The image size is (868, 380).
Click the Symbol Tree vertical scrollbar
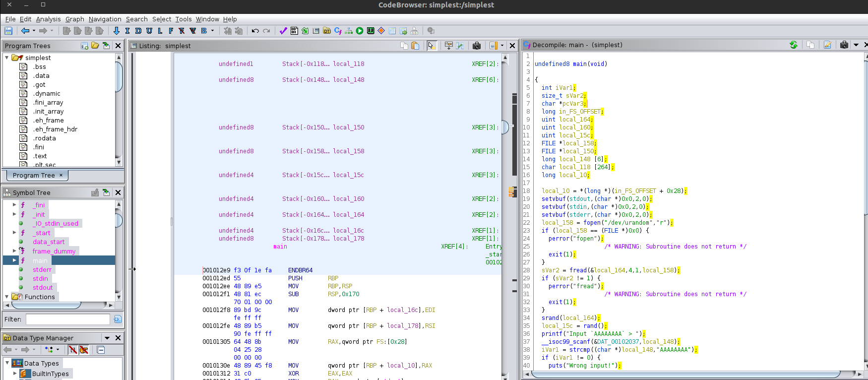pos(119,221)
